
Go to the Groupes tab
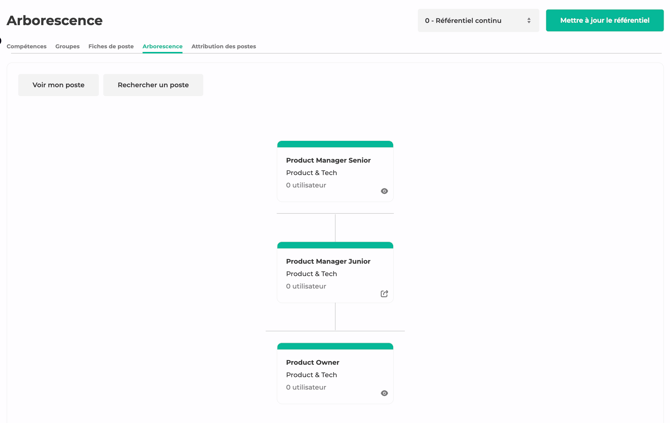pyautogui.click(x=67, y=46)
